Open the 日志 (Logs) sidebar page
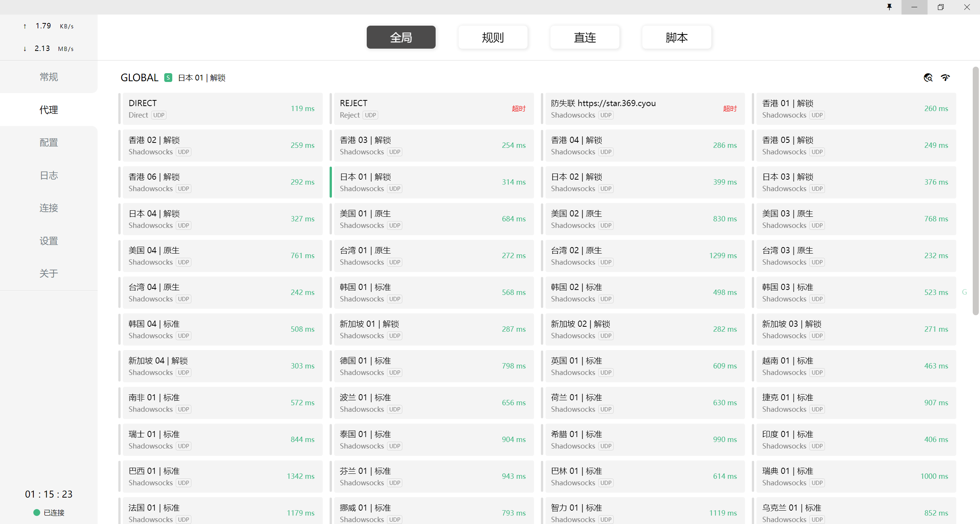Viewport: 980px width, 524px height. tap(49, 175)
